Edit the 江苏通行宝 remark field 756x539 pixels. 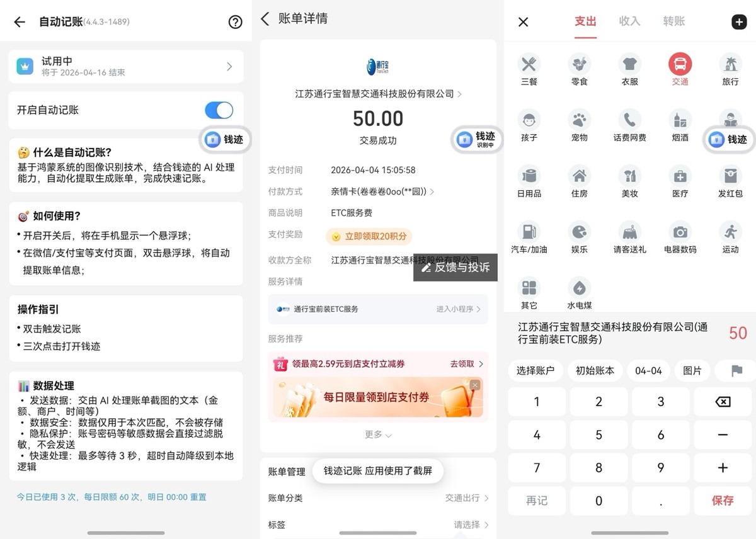coord(612,333)
